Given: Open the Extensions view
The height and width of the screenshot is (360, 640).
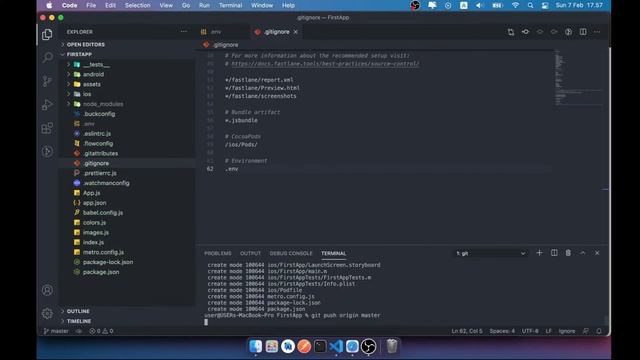Looking at the screenshot, I should pos(47,128).
